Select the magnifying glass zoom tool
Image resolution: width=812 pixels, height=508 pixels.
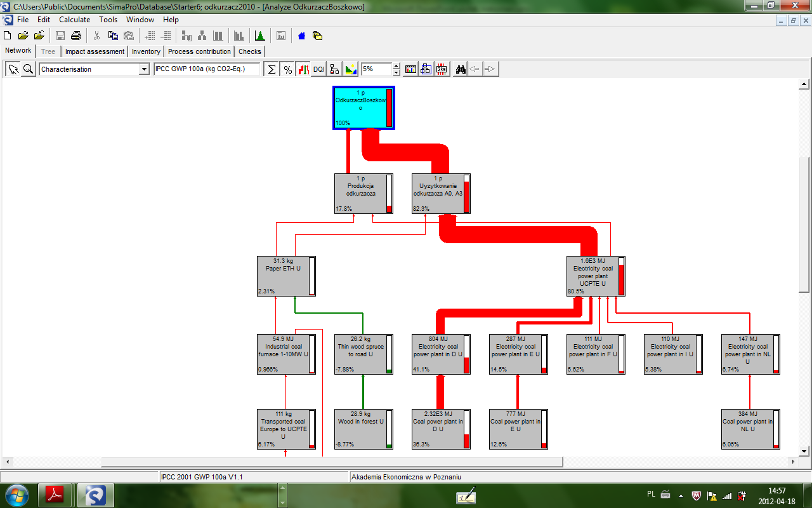28,69
